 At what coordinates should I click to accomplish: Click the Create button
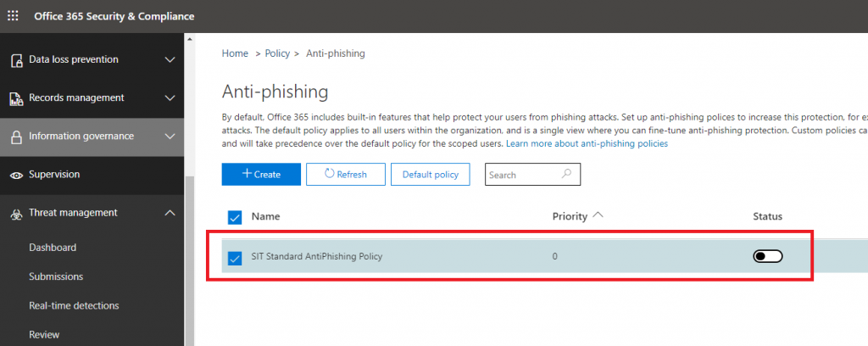(261, 175)
